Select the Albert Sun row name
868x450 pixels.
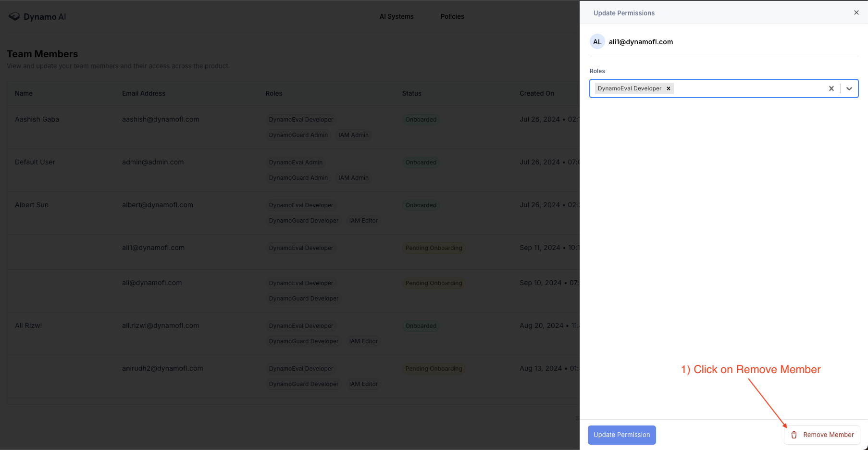click(32, 205)
